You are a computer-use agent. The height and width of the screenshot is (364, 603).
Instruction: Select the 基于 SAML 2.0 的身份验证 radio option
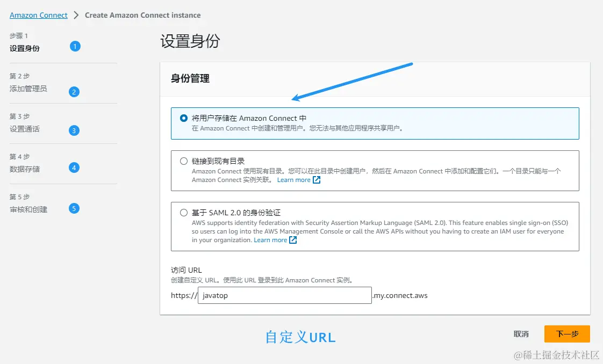(x=184, y=213)
